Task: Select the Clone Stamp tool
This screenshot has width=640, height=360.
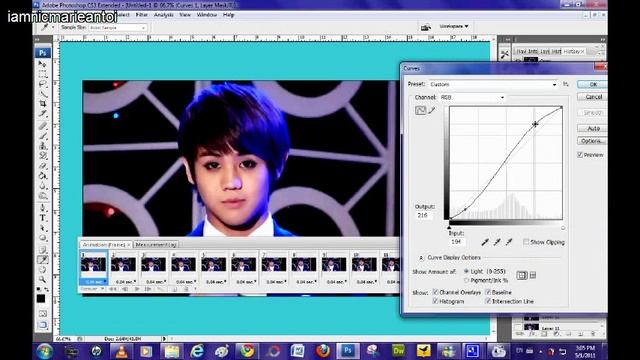Action: pos(42,146)
